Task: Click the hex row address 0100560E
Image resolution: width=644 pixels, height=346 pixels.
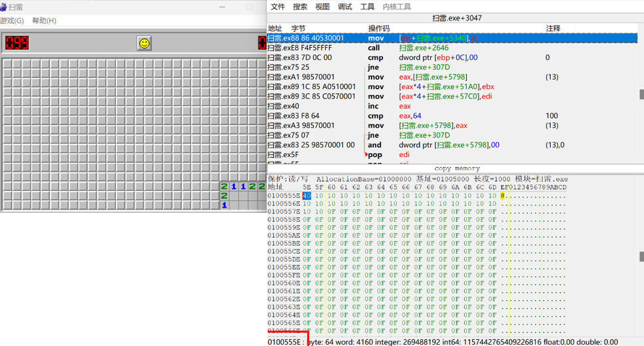Action: pyautogui.click(x=284, y=283)
